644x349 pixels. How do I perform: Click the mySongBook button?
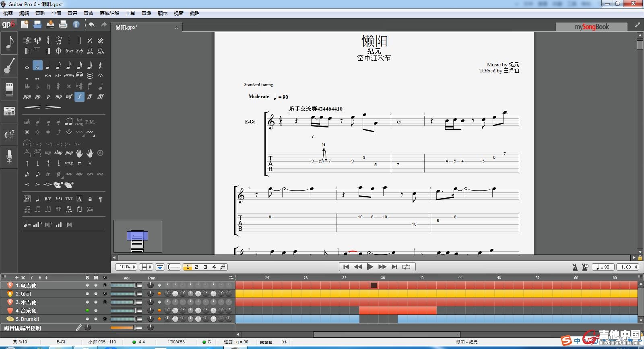[591, 27]
